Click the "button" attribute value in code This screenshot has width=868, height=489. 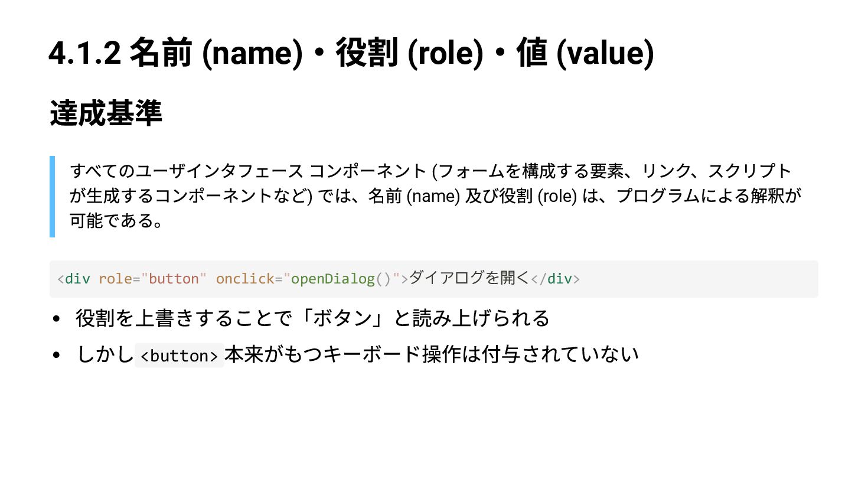[x=174, y=279]
